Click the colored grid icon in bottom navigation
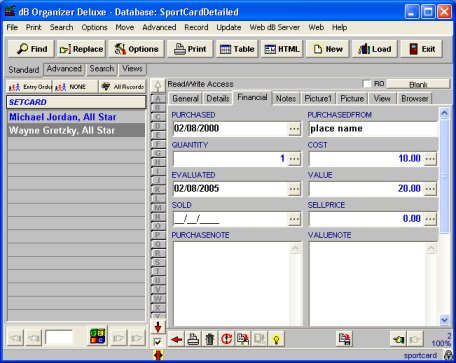The height and width of the screenshot is (363, 456). click(97, 336)
